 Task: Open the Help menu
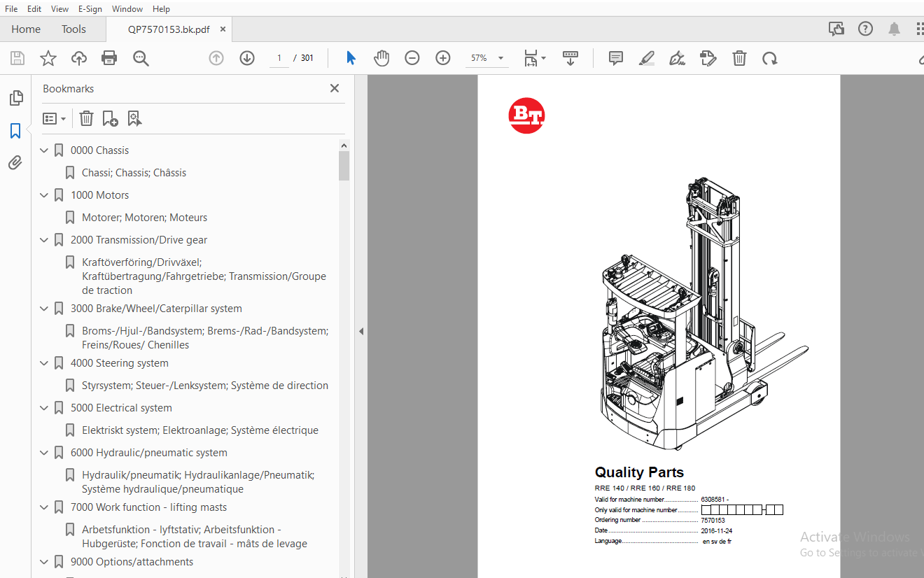pyautogui.click(x=161, y=8)
